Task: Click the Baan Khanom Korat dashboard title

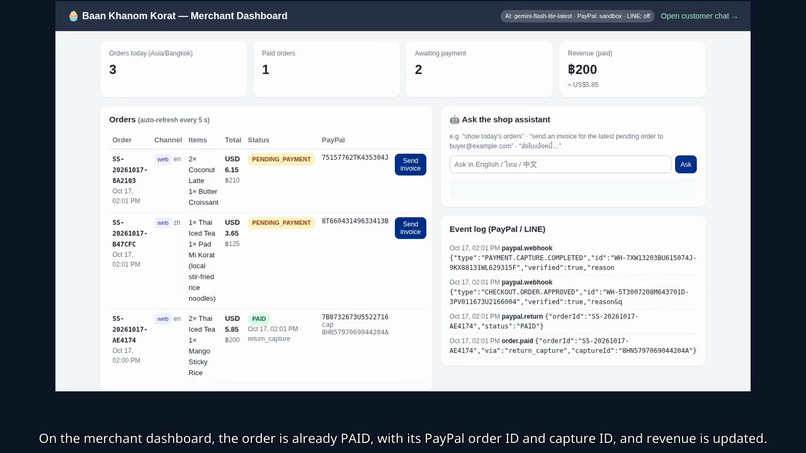Action: [x=185, y=16]
